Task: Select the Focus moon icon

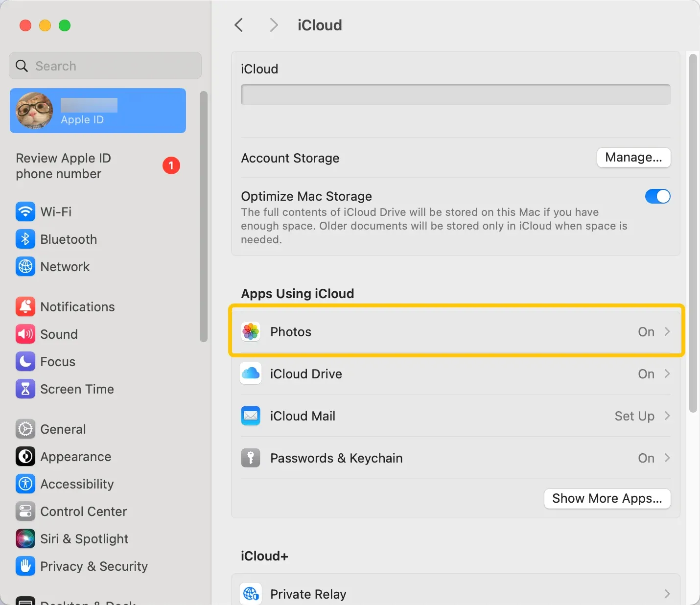Action: 25,362
